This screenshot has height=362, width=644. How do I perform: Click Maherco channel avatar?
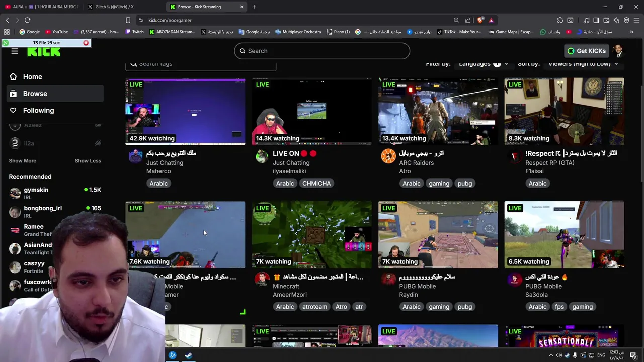135,156
